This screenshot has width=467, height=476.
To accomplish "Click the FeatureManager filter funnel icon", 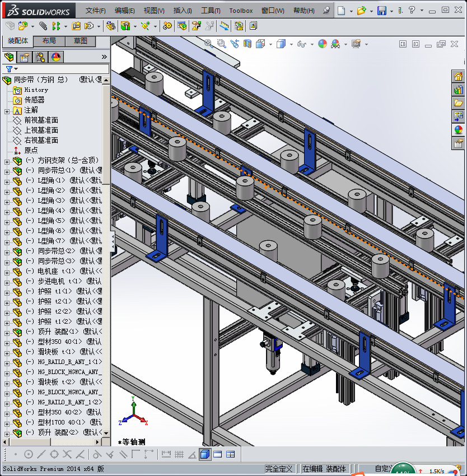I will pyautogui.click(x=9, y=69).
